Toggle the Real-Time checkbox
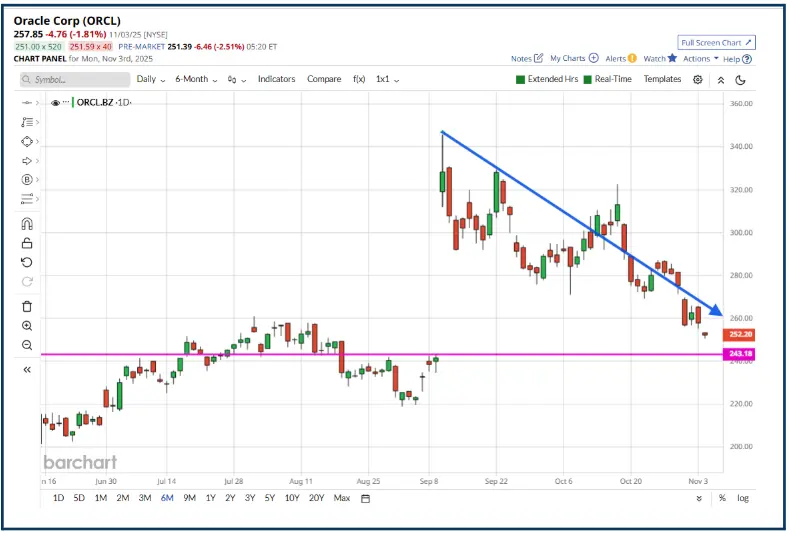 point(588,79)
